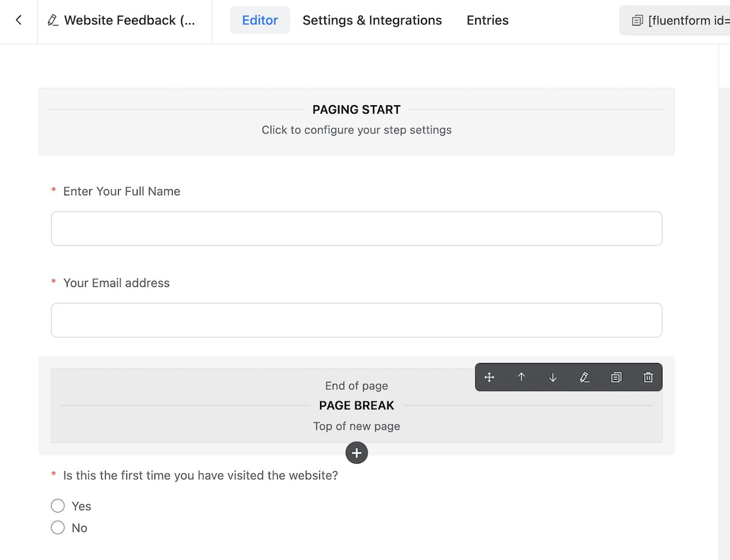Move the Page Break element down
This screenshot has height=560, width=730.
click(x=553, y=377)
